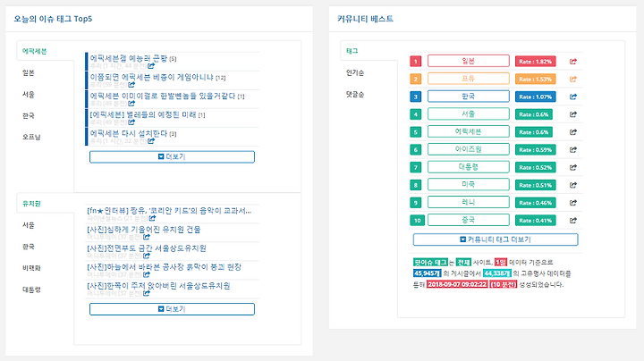Click share icon beside rank 4 Rate 0.6%
The width and height of the screenshot is (644, 361).
pyautogui.click(x=573, y=114)
